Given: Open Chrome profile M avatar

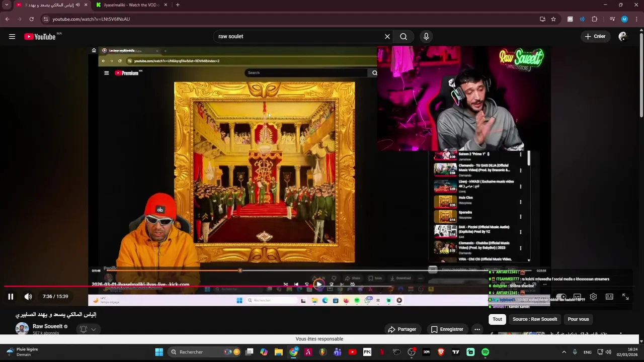Looking at the screenshot, I should pyautogui.click(x=624, y=19).
